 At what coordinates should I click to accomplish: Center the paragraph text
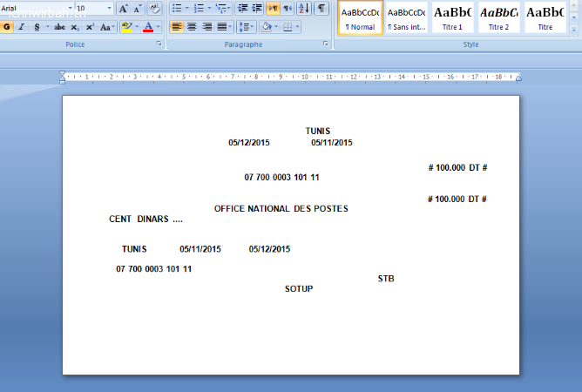[192, 27]
